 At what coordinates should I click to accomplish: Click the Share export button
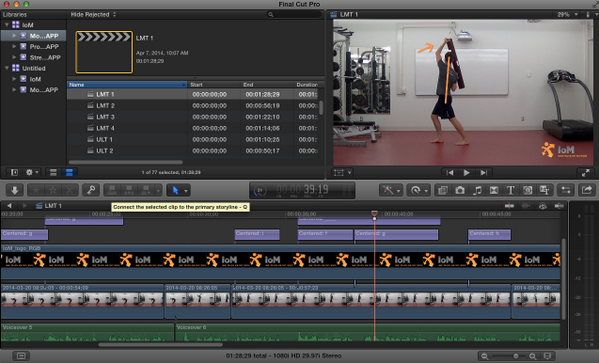[587, 190]
